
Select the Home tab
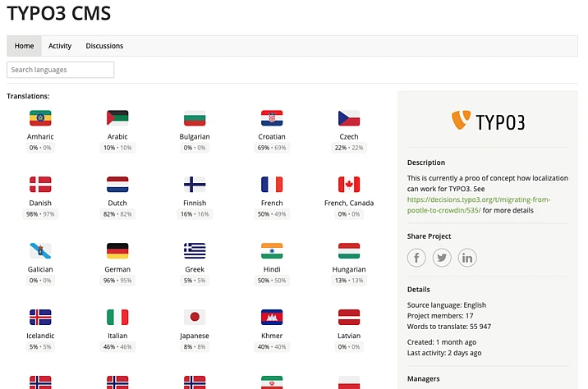pyautogui.click(x=24, y=46)
